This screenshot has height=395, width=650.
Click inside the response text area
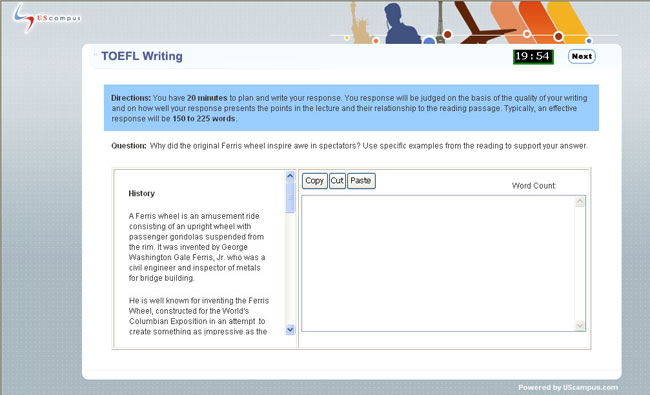[438, 263]
